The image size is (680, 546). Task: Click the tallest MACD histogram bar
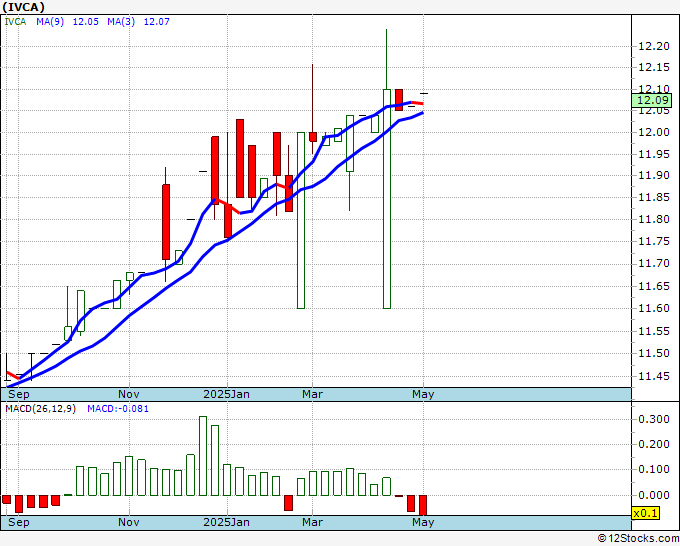pos(203,456)
